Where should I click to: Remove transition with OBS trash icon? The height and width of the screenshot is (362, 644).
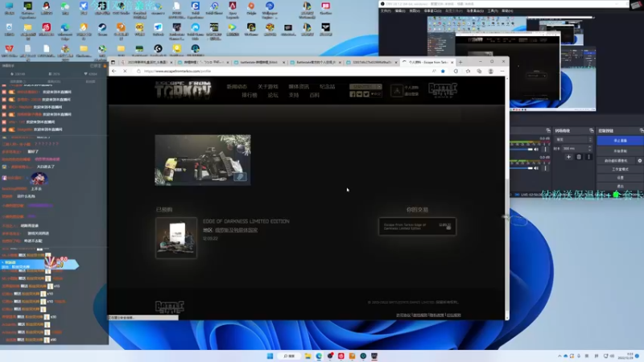point(579,157)
